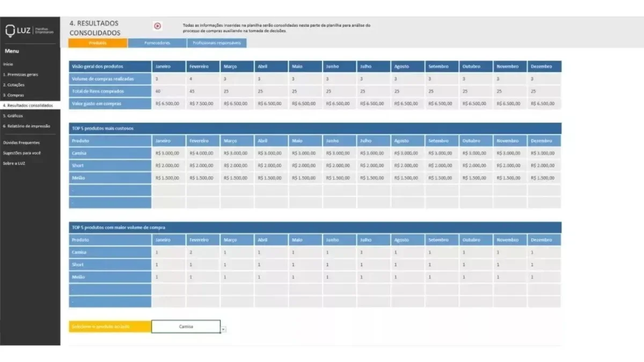Screen dimensions: 644x362
Task: Select the 'Volume de compras realizadas' row label
Action: click(110, 79)
